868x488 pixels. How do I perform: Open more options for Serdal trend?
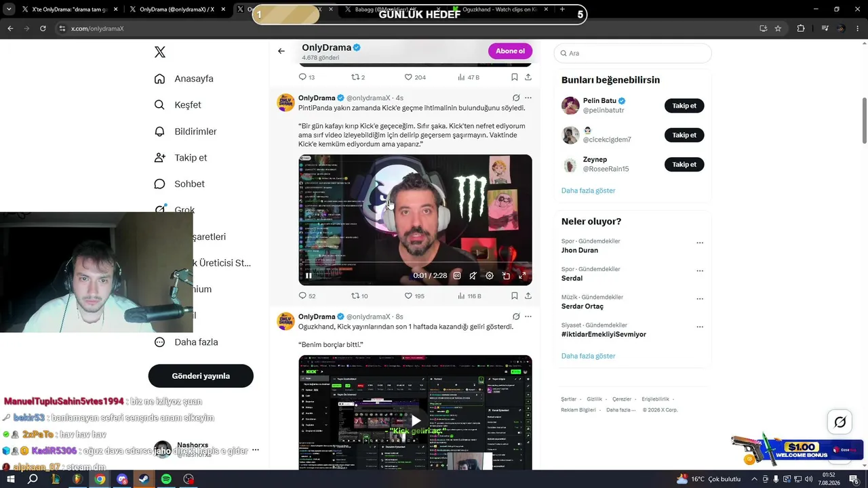tap(700, 270)
